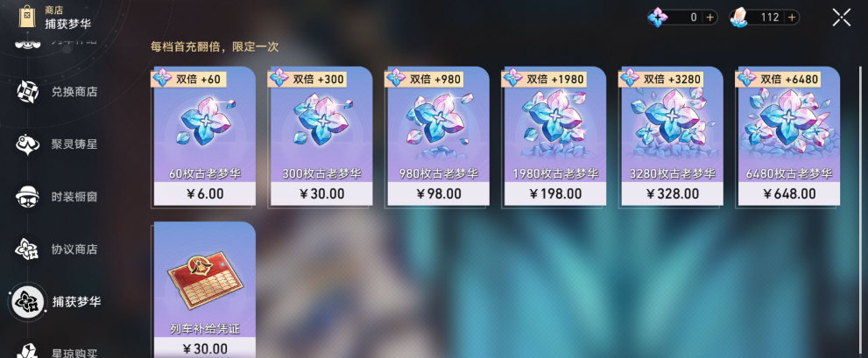Select the 980枚古老梦华 pack card
The image size is (868, 358).
[439, 137]
